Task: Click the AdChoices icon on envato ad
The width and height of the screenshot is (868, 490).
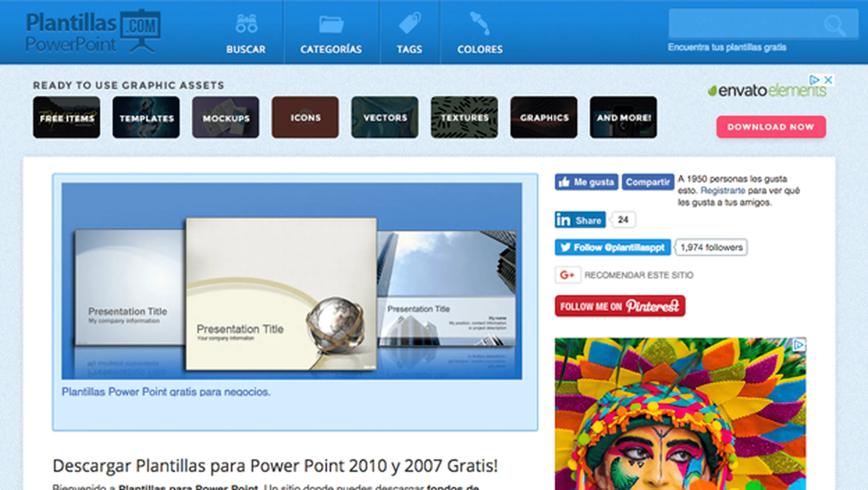Action: click(x=814, y=80)
